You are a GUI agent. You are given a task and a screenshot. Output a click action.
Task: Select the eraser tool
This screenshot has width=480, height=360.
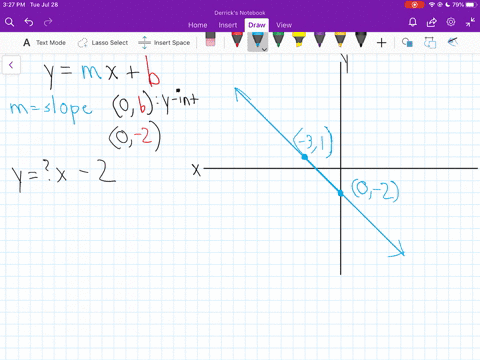(x=210, y=39)
